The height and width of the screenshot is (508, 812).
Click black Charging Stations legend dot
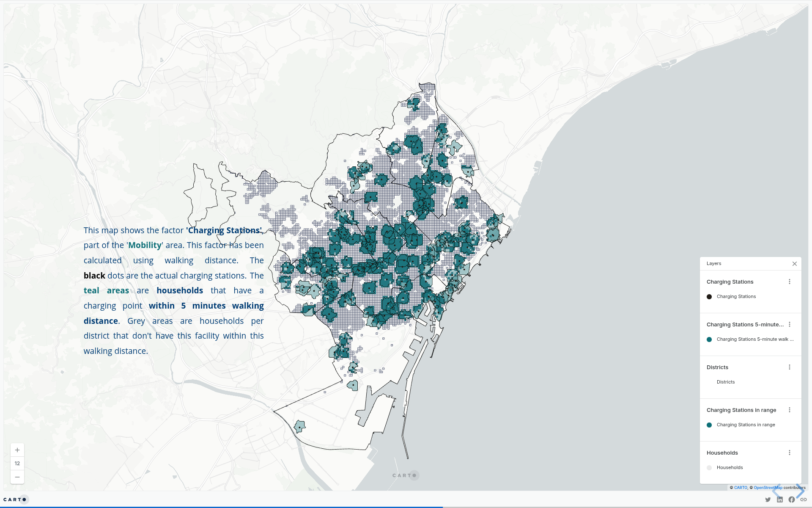click(x=709, y=297)
